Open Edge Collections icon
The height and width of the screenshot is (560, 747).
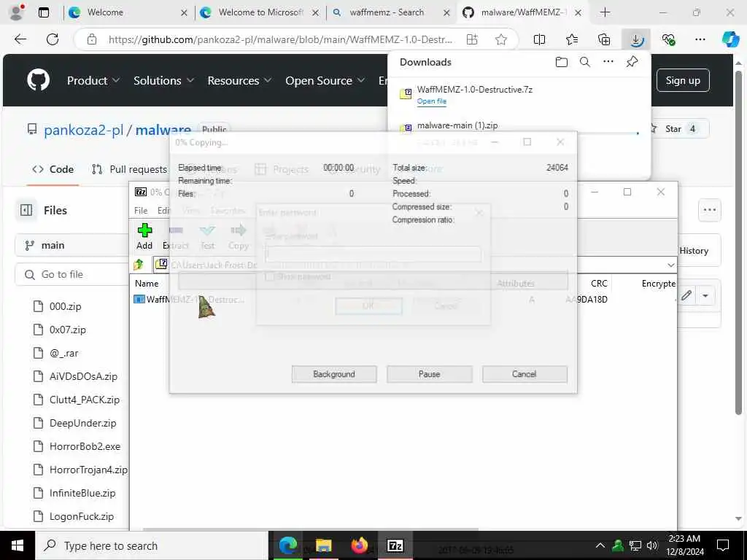point(604,39)
